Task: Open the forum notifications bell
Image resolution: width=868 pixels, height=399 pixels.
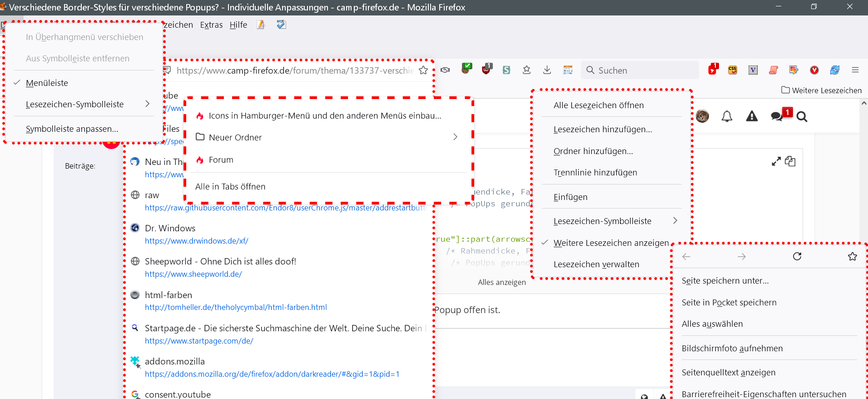Action: point(727,117)
